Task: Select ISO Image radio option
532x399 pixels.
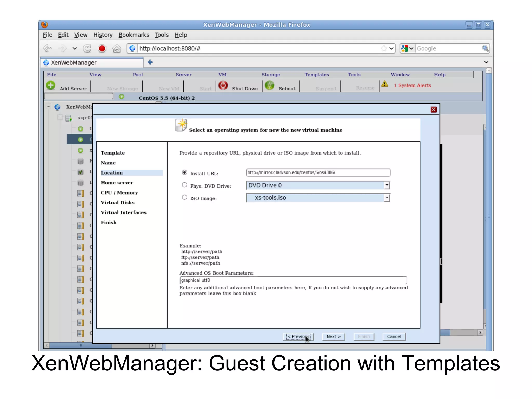Action: pos(184,197)
